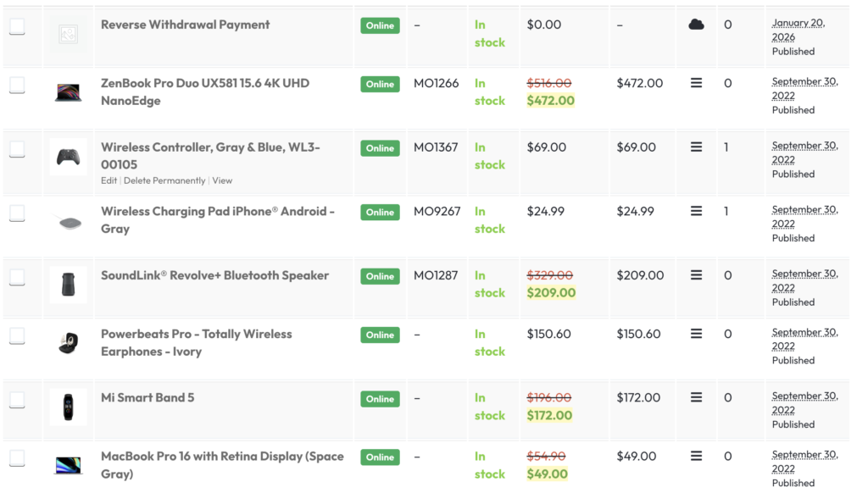Open the Powerbeats Pro earphones thumbnail image
This screenshot has height=493, width=868.
pyautogui.click(x=68, y=343)
